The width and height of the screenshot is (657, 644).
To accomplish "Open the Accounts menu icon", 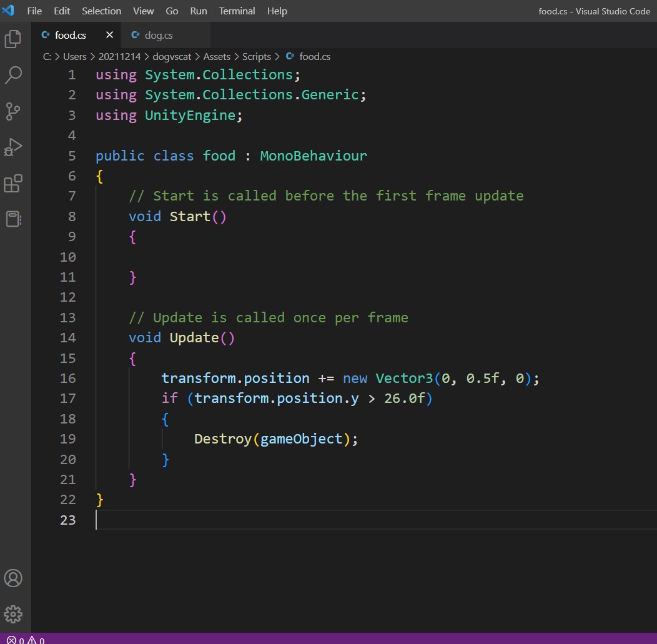I will coord(13,578).
